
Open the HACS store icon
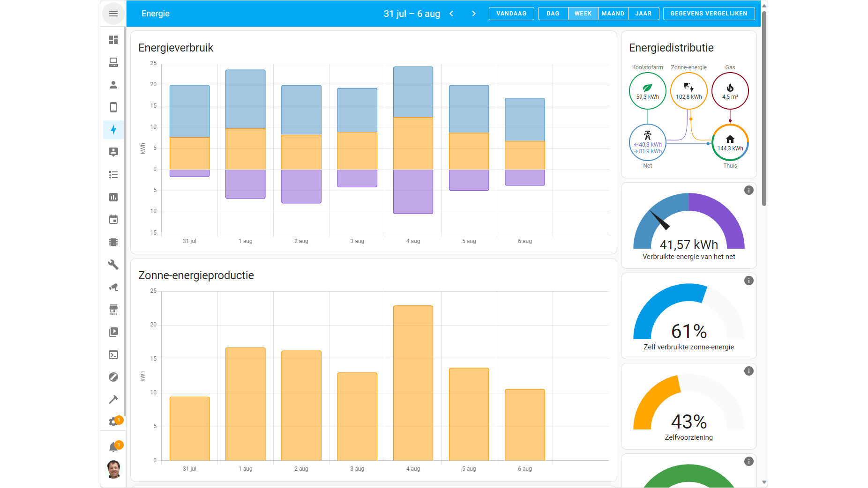tap(113, 310)
